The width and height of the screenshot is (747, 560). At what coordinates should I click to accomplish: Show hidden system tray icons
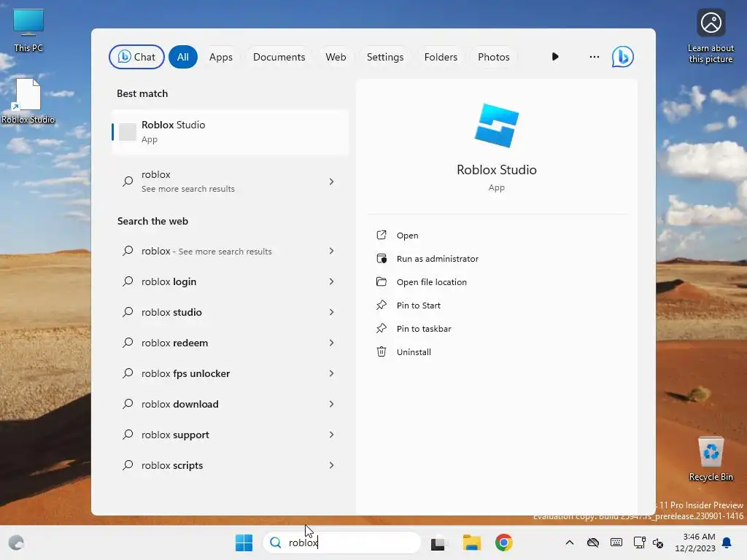pos(569,542)
